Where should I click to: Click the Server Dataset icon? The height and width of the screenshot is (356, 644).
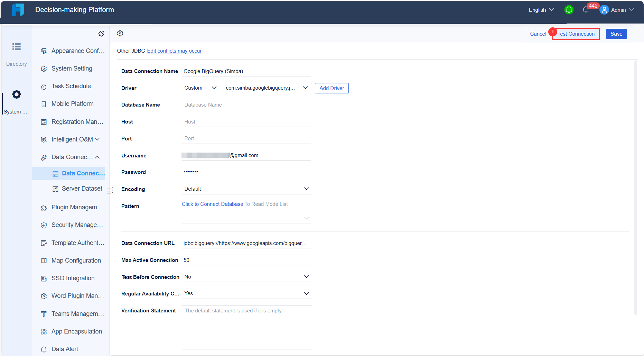point(55,189)
